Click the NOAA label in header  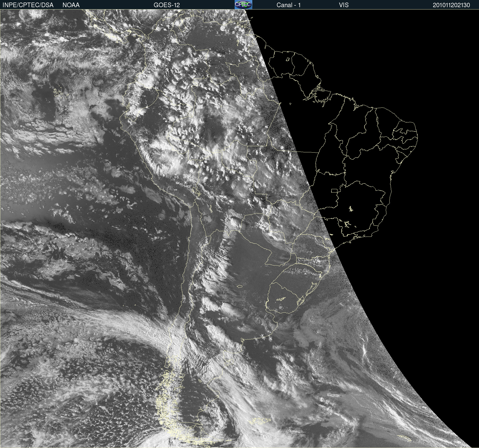[71, 5]
